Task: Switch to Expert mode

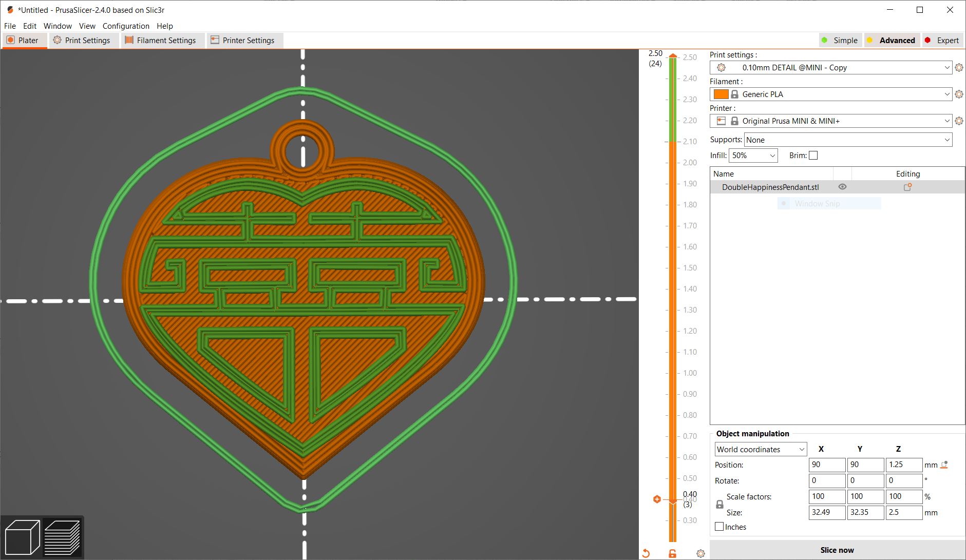Action: [943, 40]
